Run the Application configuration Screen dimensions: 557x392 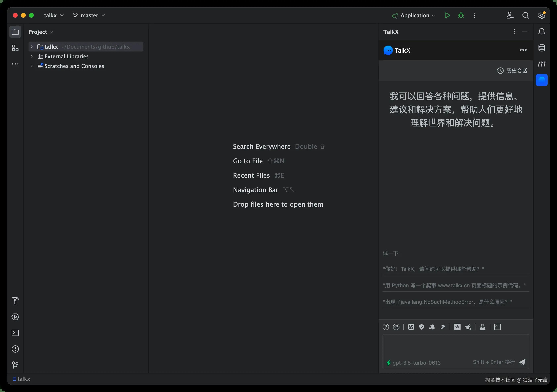point(447,15)
